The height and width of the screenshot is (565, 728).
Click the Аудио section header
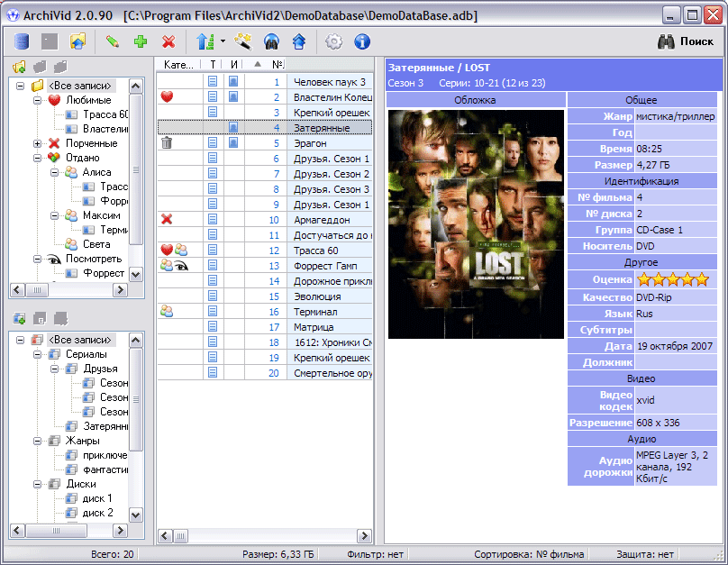642,439
